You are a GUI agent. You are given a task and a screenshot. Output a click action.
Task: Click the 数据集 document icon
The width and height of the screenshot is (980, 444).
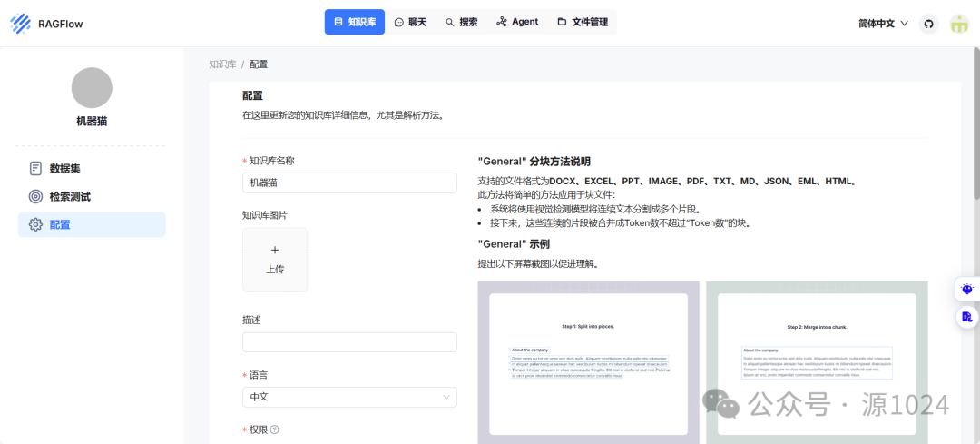pyautogui.click(x=35, y=169)
